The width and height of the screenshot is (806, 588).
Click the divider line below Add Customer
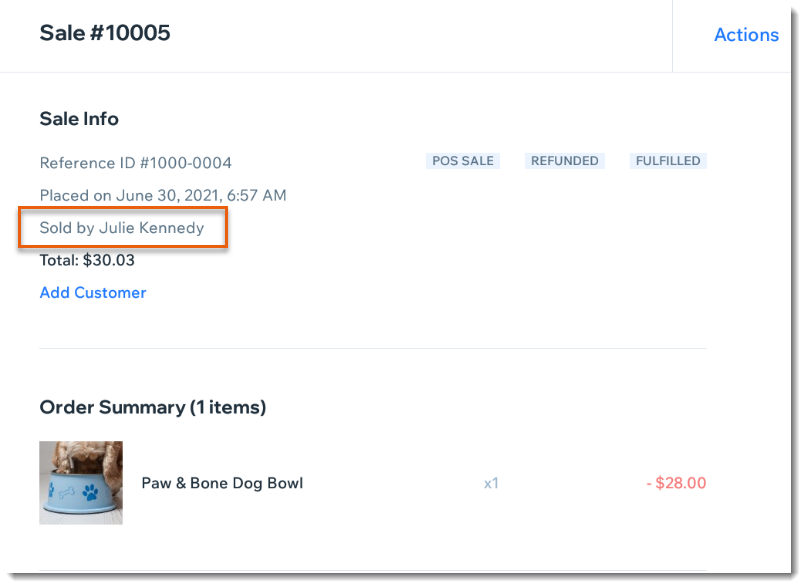[373, 348]
